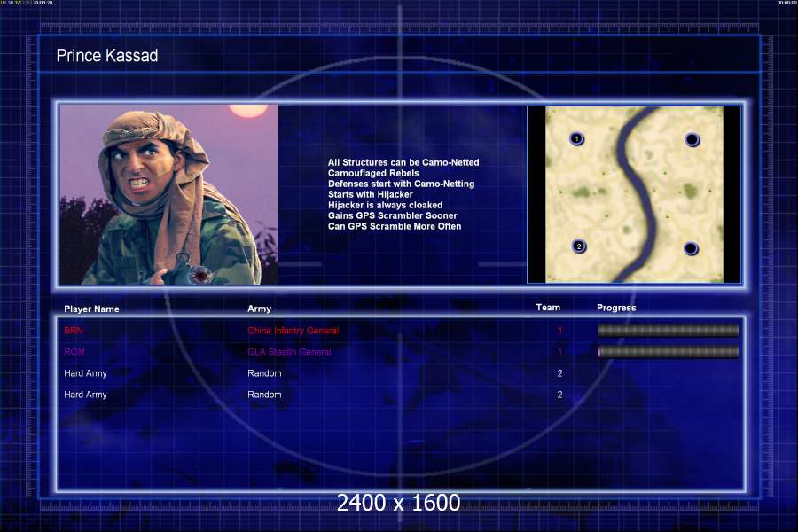798x532 pixels.
Task: Select player name ROM
Action: tap(74, 352)
